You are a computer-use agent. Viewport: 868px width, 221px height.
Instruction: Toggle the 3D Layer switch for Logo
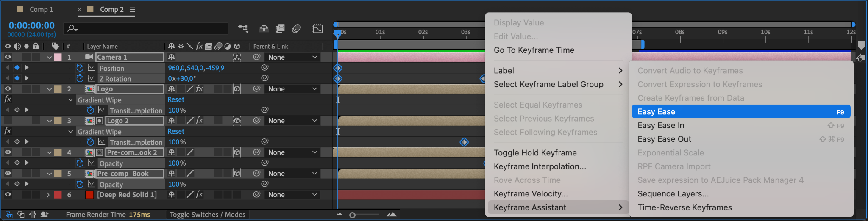[x=237, y=89]
